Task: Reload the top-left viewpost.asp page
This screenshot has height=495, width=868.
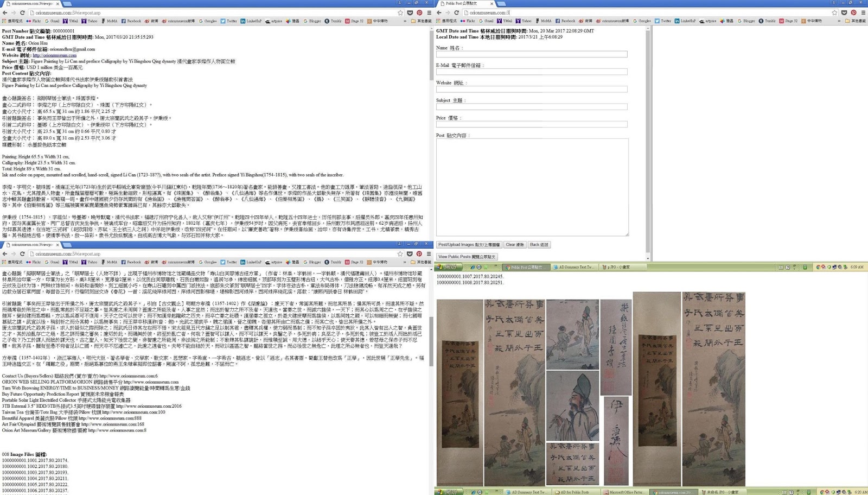Action: tap(22, 12)
